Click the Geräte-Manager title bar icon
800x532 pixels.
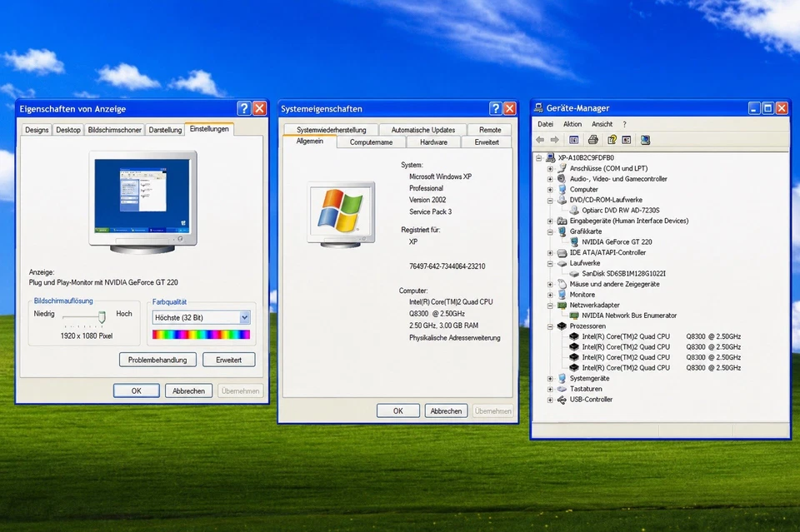pyautogui.click(x=538, y=107)
